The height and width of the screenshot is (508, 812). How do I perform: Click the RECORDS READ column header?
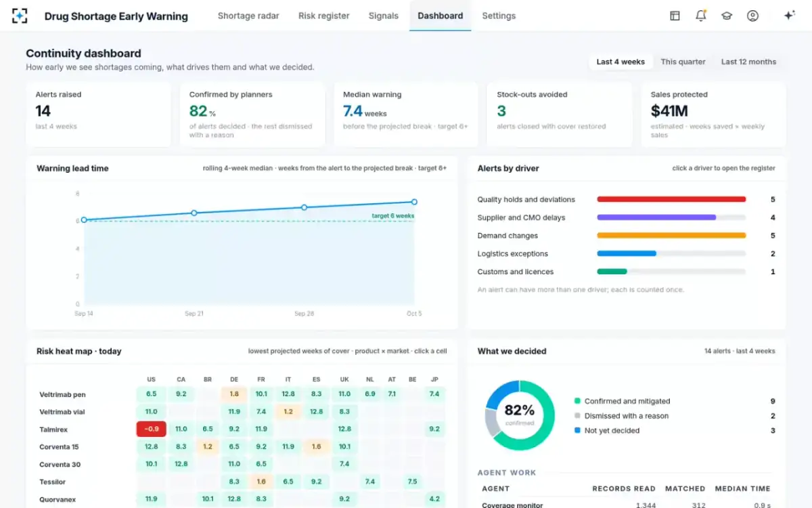coord(624,488)
